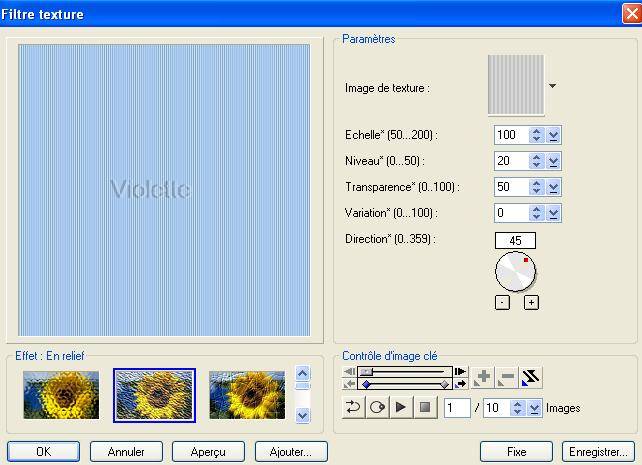Select the first sunflower effect thumbnail
This screenshot has width=642, height=465.
click(x=61, y=394)
